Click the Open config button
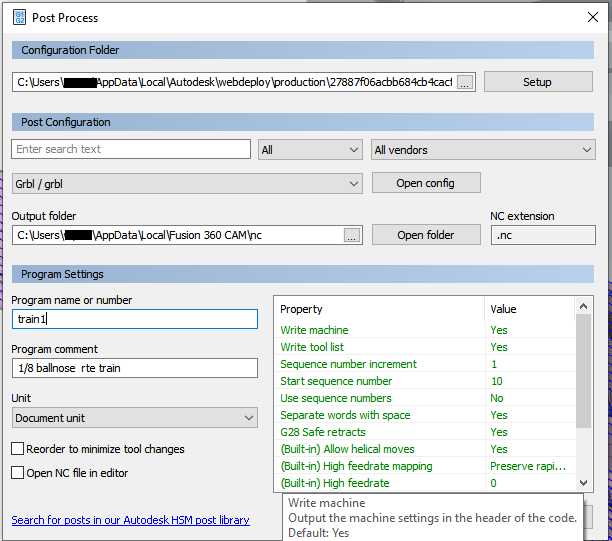The height and width of the screenshot is (541, 612). point(426,183)
